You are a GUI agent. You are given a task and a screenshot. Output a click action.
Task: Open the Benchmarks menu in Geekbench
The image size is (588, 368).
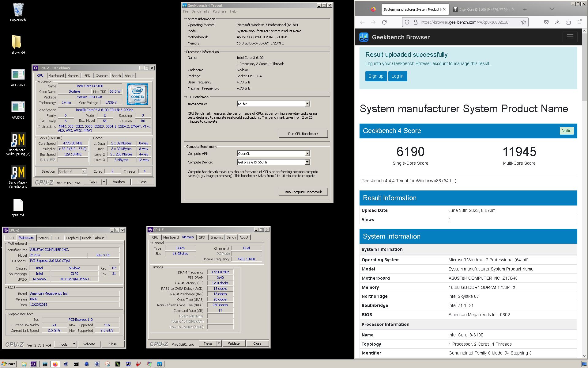pos(200,11)
